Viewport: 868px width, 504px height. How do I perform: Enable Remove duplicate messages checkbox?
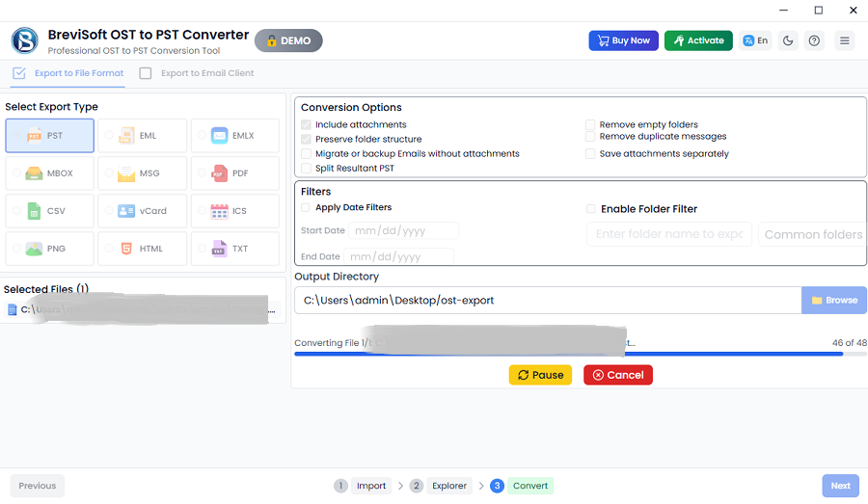pyautogui.click(x=590, y=136)
